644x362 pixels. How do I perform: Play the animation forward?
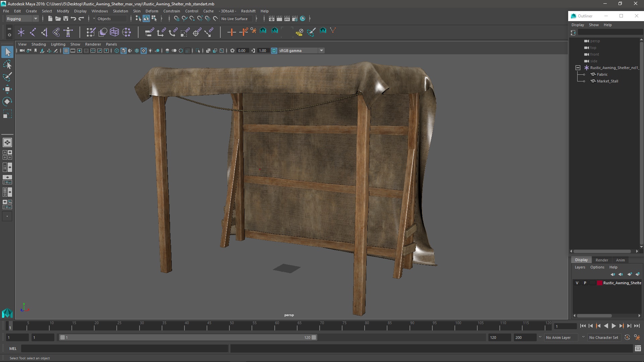(x=613, y=326)
